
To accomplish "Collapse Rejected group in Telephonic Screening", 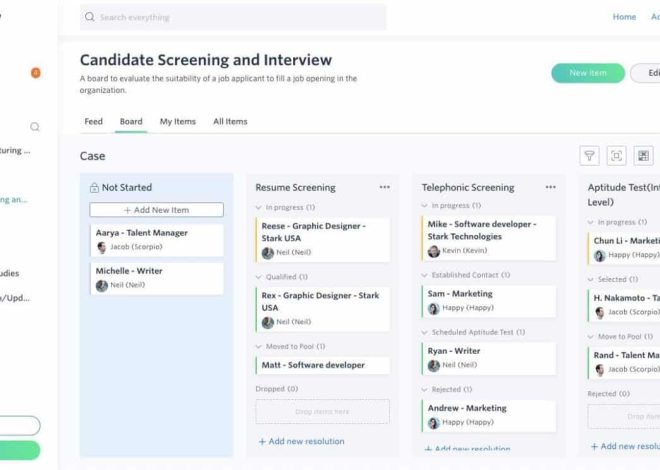I will tap(424, 389).
